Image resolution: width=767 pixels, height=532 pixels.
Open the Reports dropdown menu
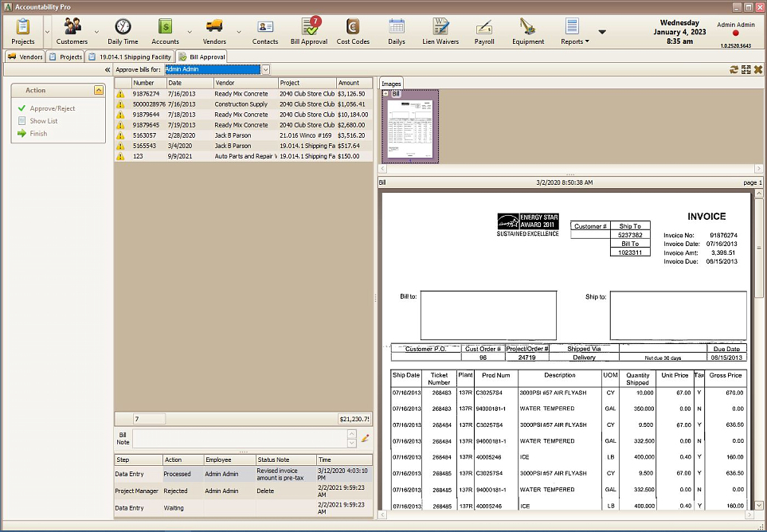click(574, 31)
